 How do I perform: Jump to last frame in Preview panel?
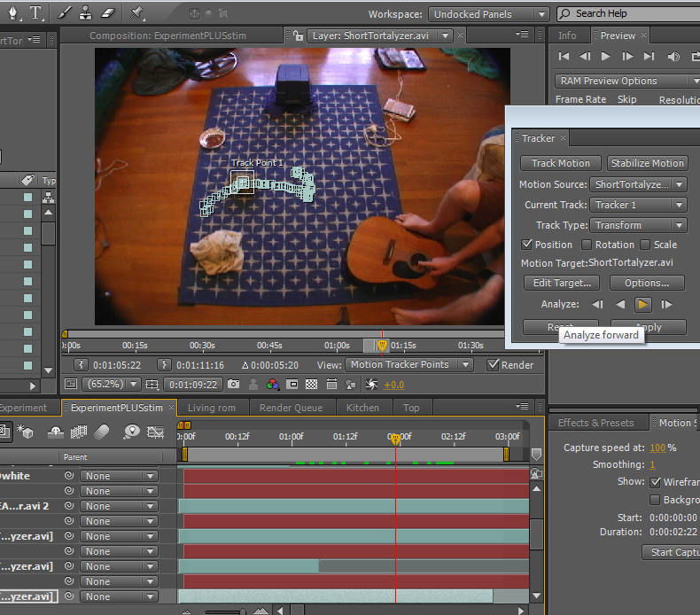click(x=649, y=57)
